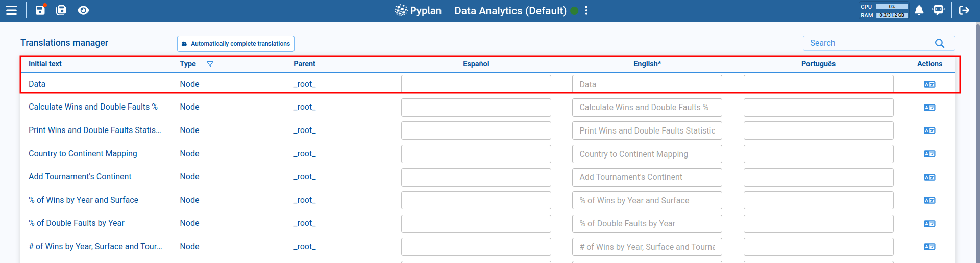980x263 pixels.
Task: Click the search magnifier icon
Action: [939, 43]
